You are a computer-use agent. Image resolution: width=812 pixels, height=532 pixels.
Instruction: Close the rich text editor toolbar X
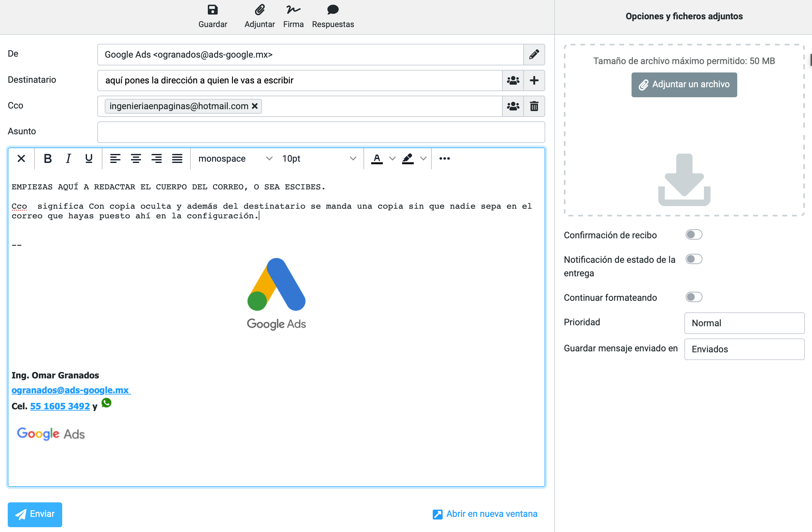[21, 158]
